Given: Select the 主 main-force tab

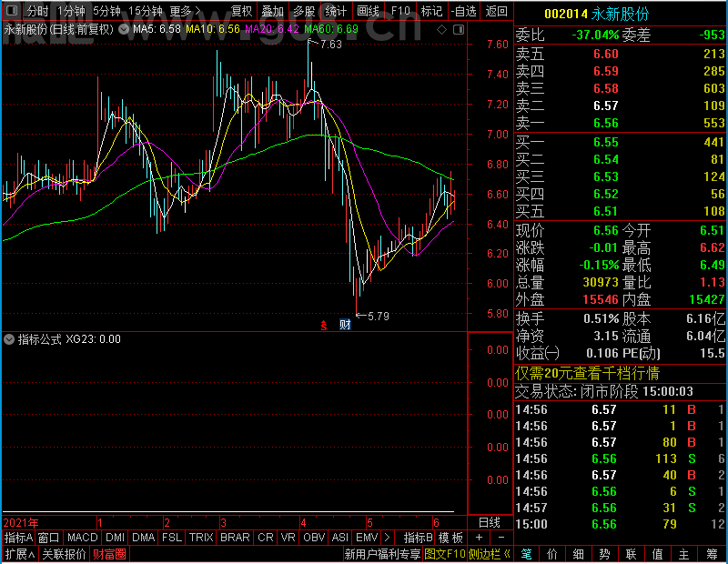Looking at the screenshot, I should click(684, 554).
